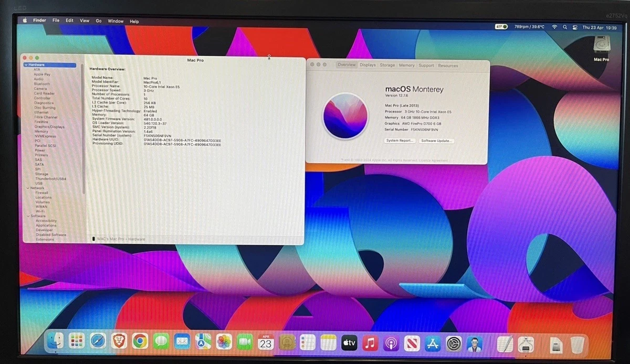This screenshot has height=364, width=630.
Task: Select Bluetooth in the sidebar
Action: coord(42,84)
